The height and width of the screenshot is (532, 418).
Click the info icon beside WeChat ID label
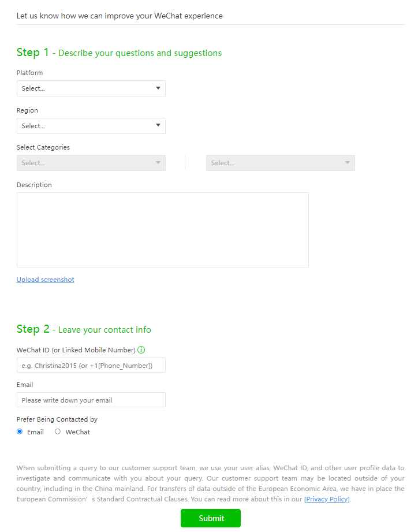pyautogui.click(x=141, y=350)
